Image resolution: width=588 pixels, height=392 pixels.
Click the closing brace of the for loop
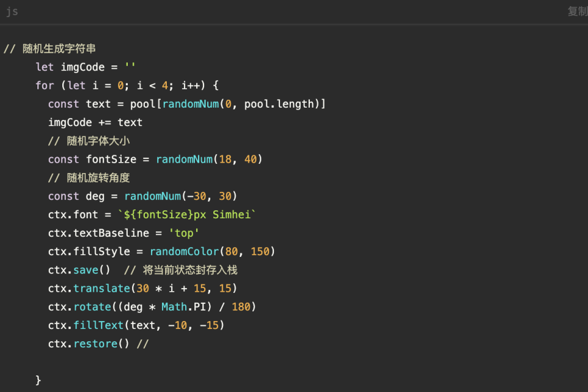click(39, 380)
